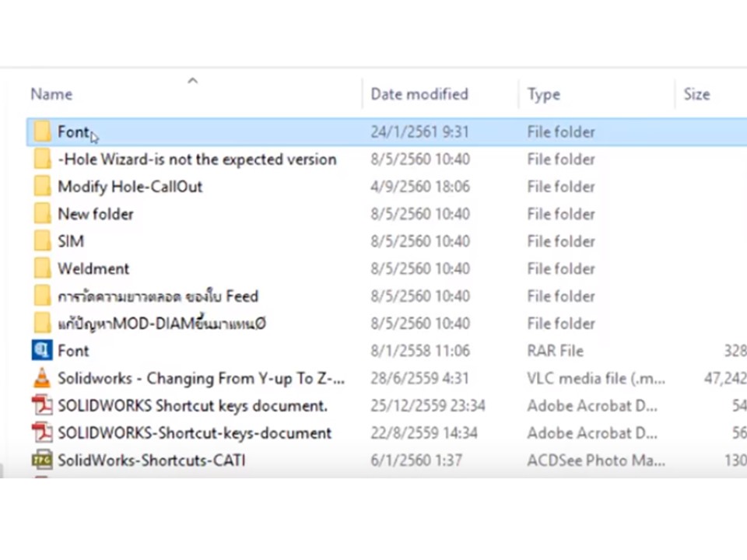Viewport: 747px width, 560px height.
Task: Sort files by the Name column header
Action: pyautogui.click(x=51, y=94)
